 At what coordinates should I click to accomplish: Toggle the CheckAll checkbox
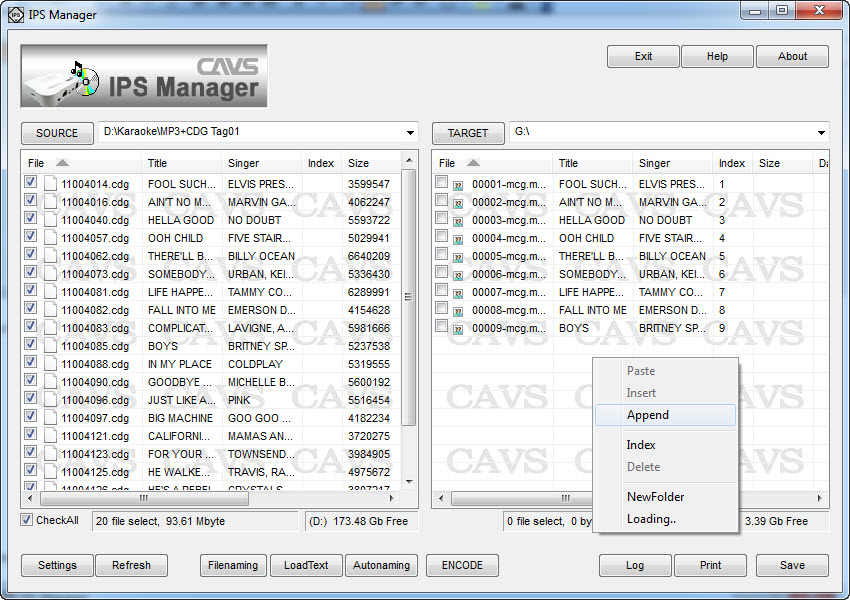click(x=27, y=520)
